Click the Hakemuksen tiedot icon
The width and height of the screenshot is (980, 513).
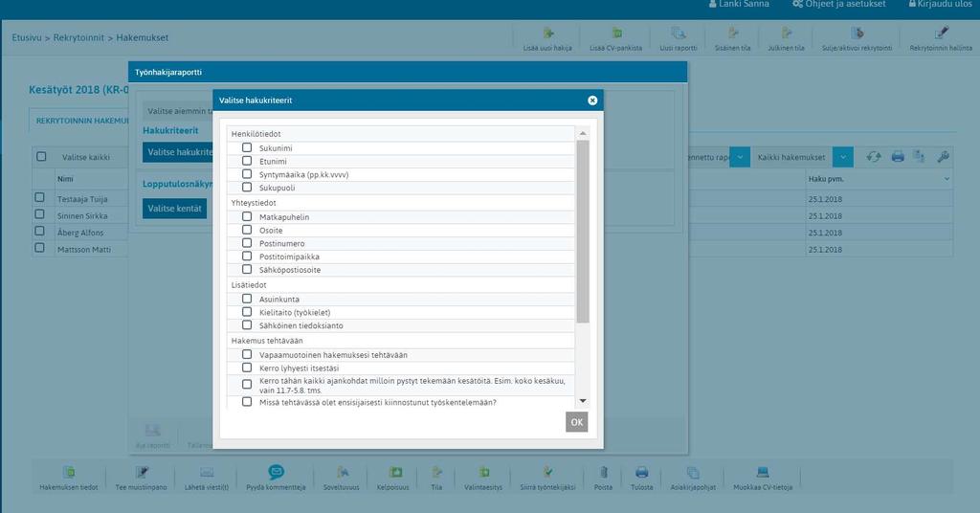69,473
